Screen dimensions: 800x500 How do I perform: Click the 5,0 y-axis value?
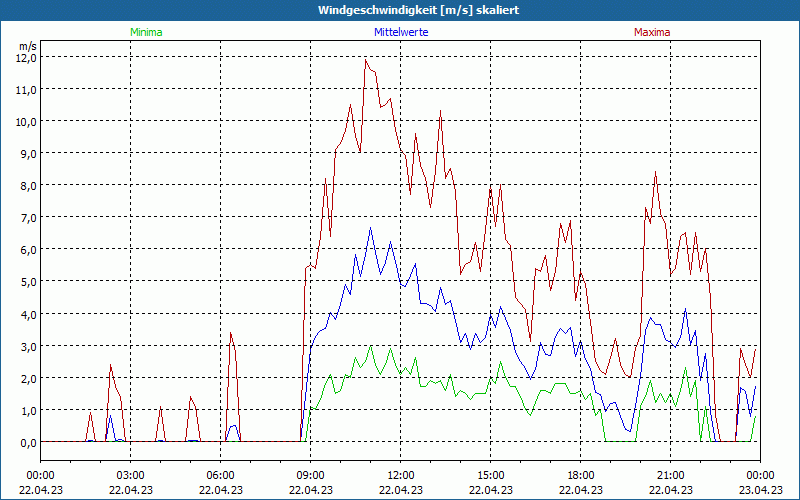[30, 282]
